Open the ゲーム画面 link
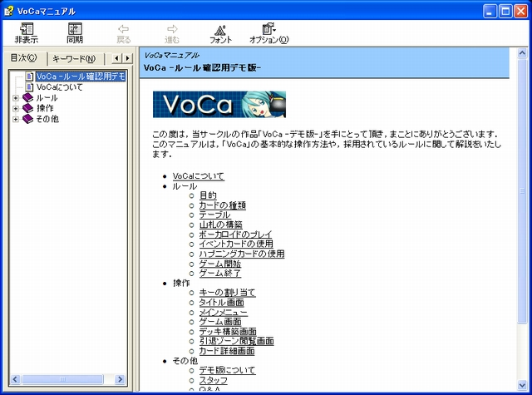The image size is (532, 395). point(220,322)
